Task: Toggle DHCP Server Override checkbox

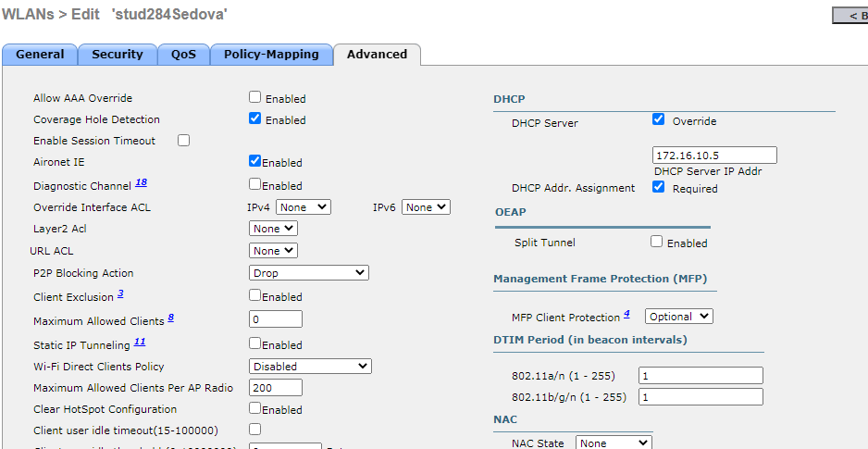Action: pos(659,119)
